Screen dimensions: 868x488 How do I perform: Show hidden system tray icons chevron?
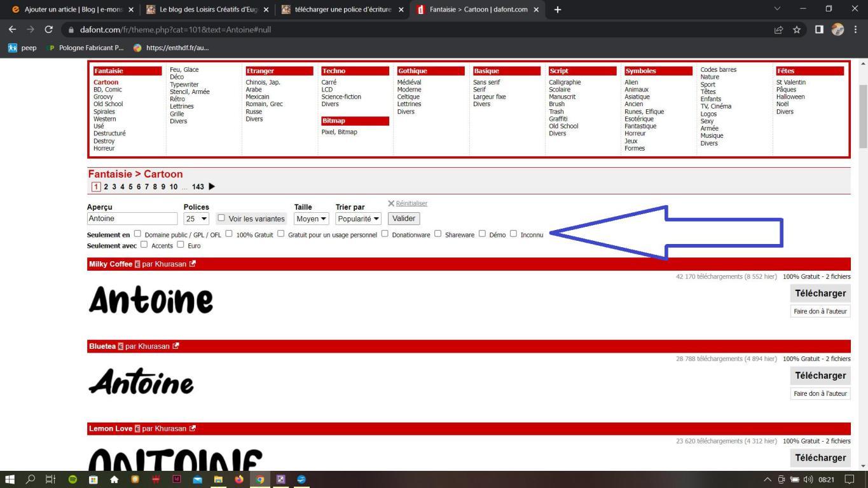(767, 480)
